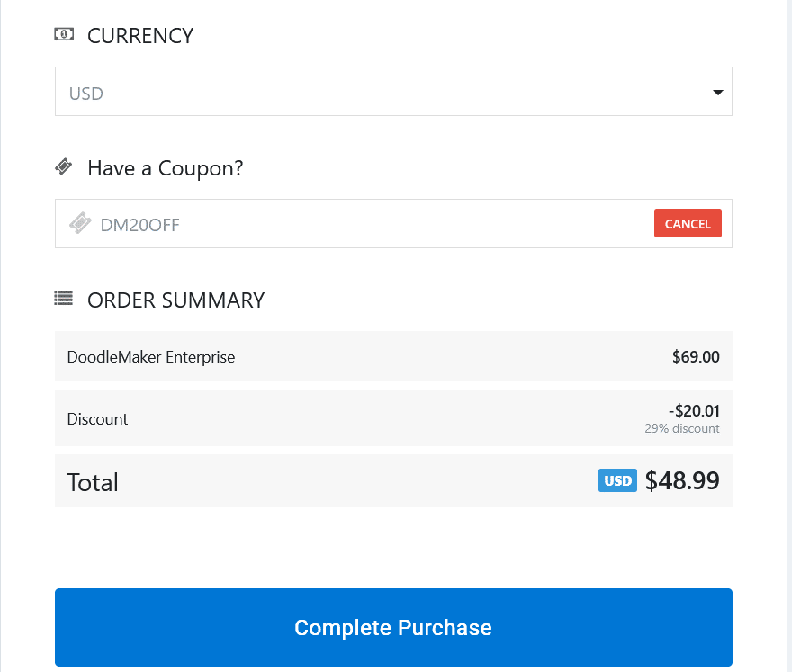Click the list icon left of ORDER SUMMARY

(63, 298)
